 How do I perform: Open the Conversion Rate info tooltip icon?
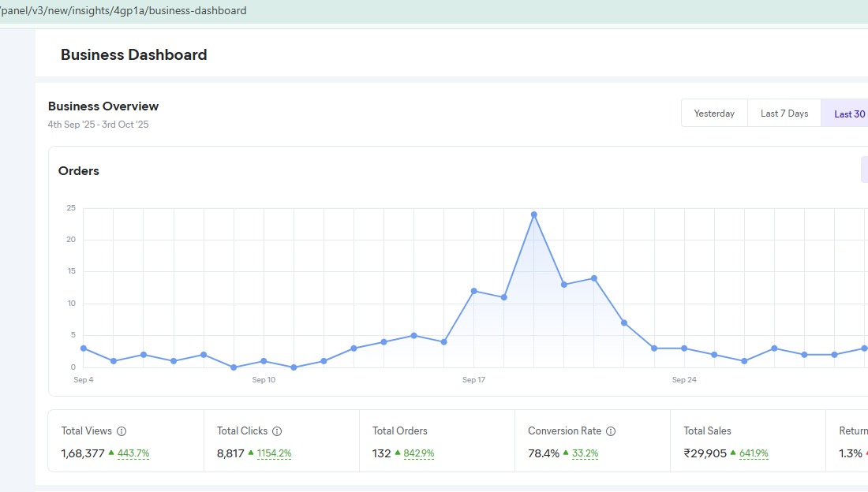611,431
